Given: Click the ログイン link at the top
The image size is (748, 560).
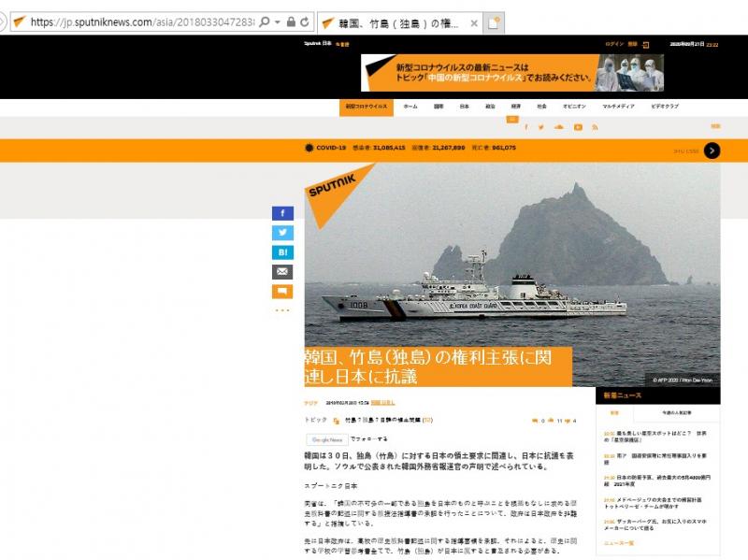Looking at the screenshot, I should 614,44.
